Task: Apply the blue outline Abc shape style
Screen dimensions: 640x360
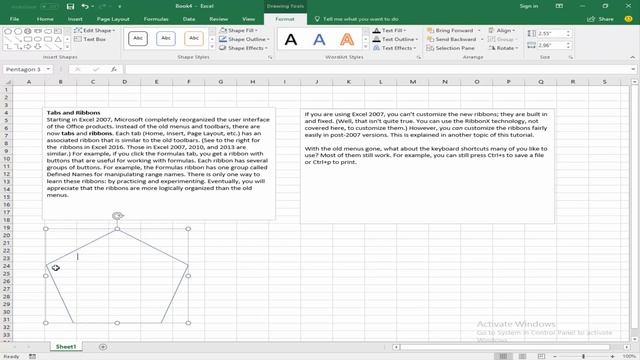Action: point(166,39)
